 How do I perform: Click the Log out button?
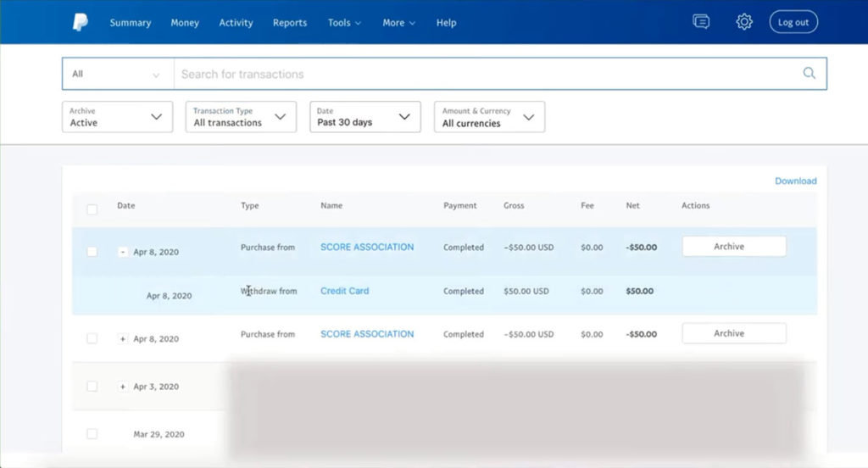pos(793,23)
